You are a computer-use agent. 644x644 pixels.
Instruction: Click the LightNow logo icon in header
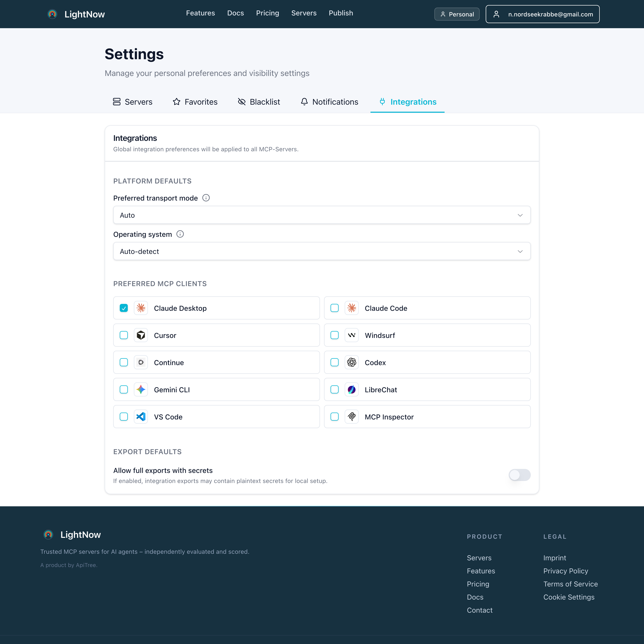coord(52,14)
